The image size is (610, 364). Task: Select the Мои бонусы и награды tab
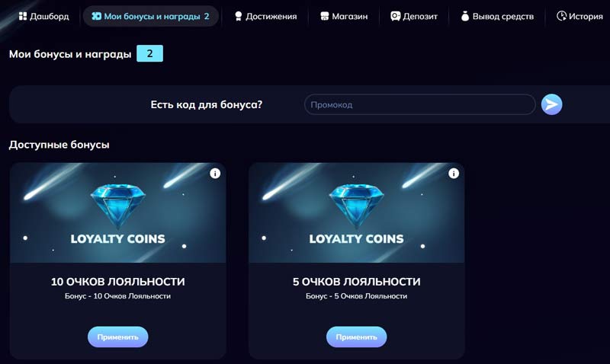149,16
